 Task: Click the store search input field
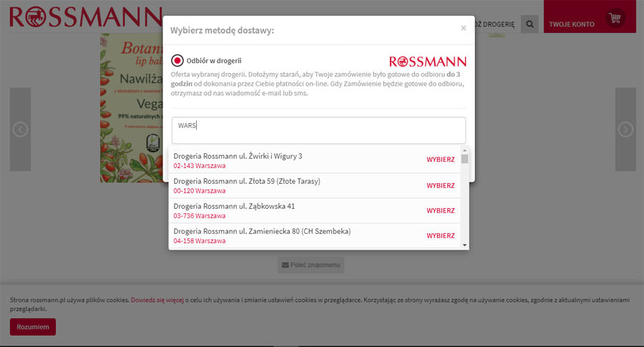(318, 130)
